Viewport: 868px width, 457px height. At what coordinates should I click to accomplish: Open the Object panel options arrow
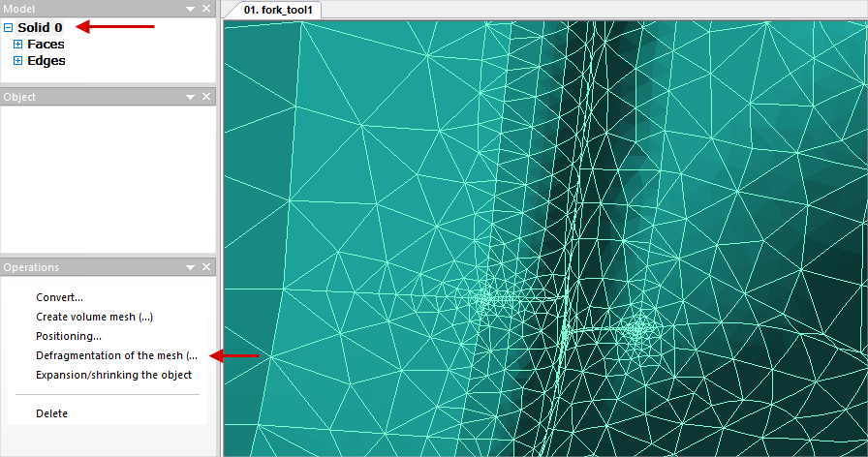[191, 97]
